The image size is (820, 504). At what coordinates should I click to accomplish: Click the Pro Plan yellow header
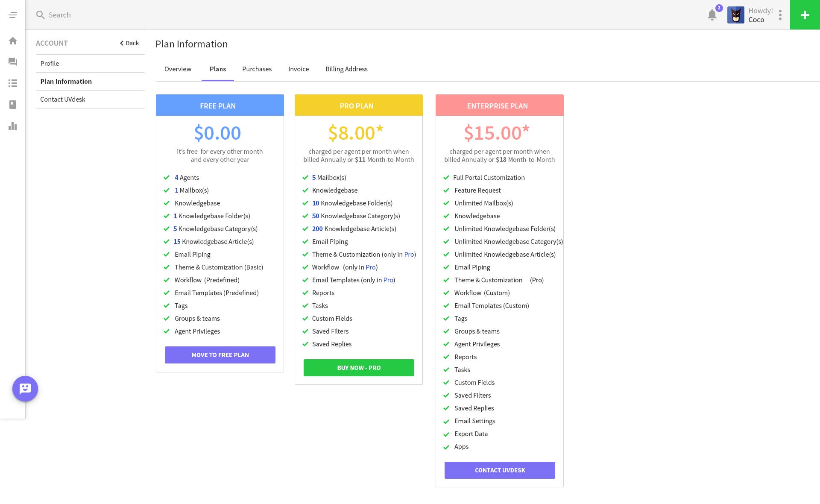point(359,105)
